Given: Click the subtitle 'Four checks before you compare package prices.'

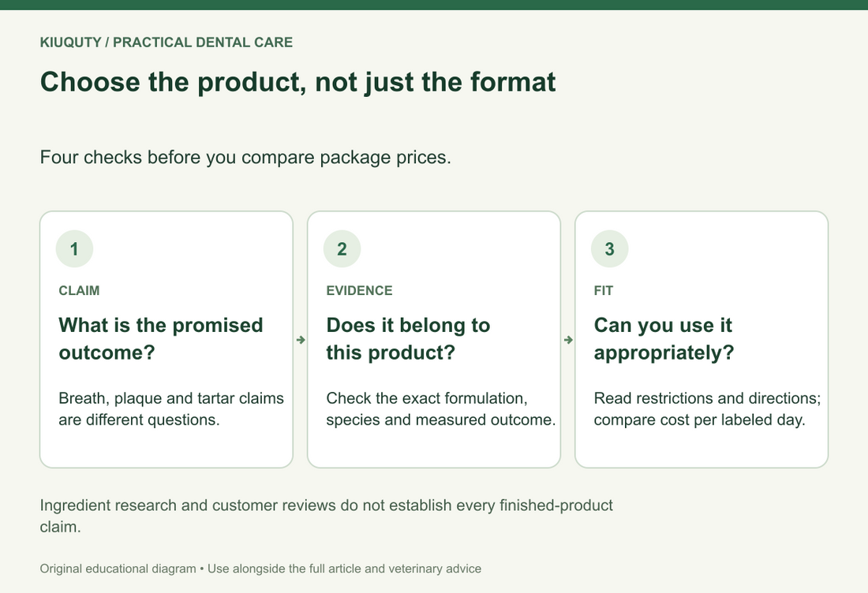Looking at the screenshot, I should click(x=245, y=158).
